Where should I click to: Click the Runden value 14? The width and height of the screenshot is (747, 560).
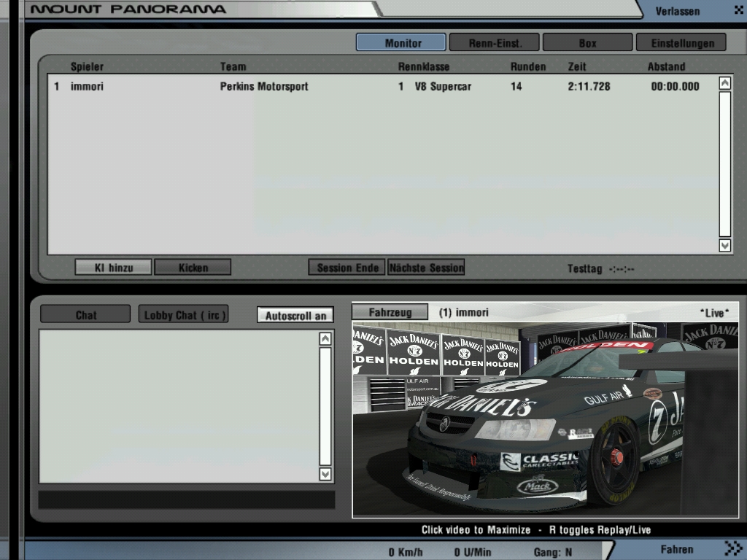[x=516, y=86]
